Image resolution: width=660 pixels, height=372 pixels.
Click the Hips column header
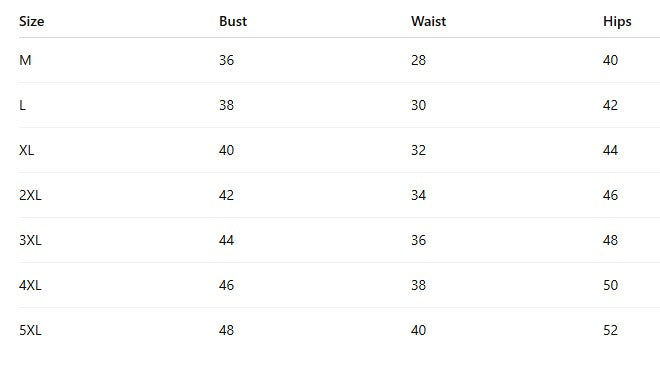[x=617, y=22]
